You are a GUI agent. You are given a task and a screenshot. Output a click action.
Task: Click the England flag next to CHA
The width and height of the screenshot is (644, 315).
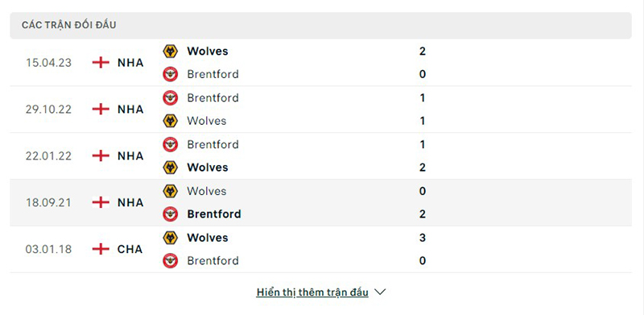101,249
